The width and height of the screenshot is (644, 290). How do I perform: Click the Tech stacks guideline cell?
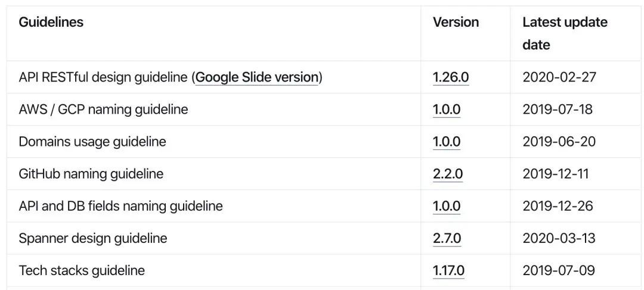point(82,270)
